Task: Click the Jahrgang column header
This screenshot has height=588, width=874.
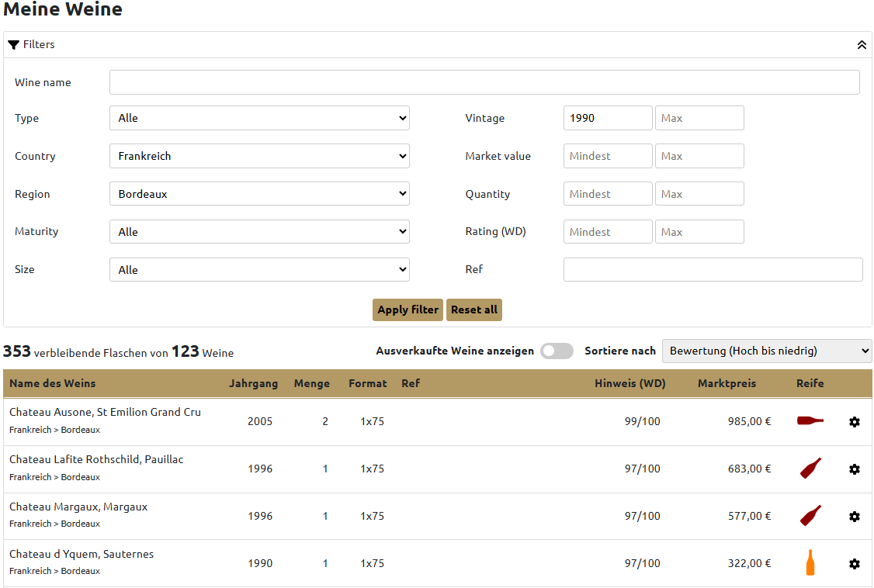Action: coord(253,383)
